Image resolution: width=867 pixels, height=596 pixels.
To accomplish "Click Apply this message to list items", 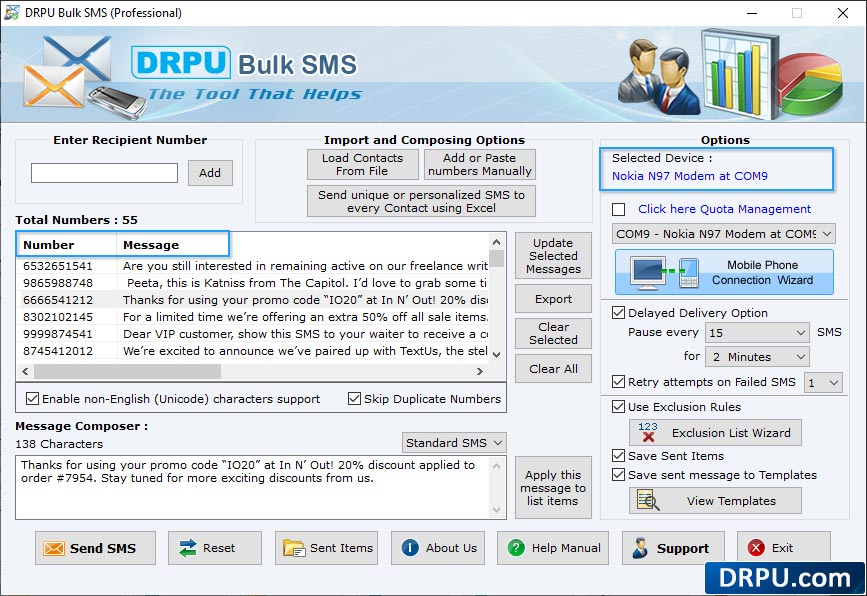I will pos(553,488).
